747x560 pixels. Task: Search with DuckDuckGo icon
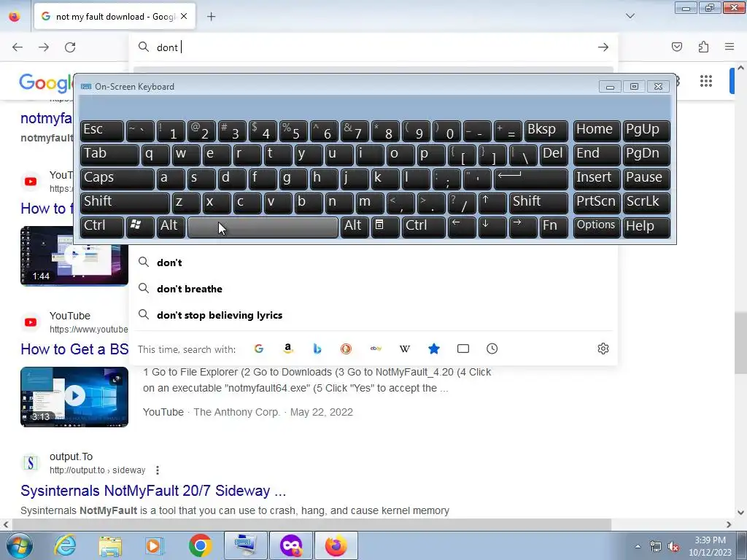pyautogui.click(x=347, y=349)
